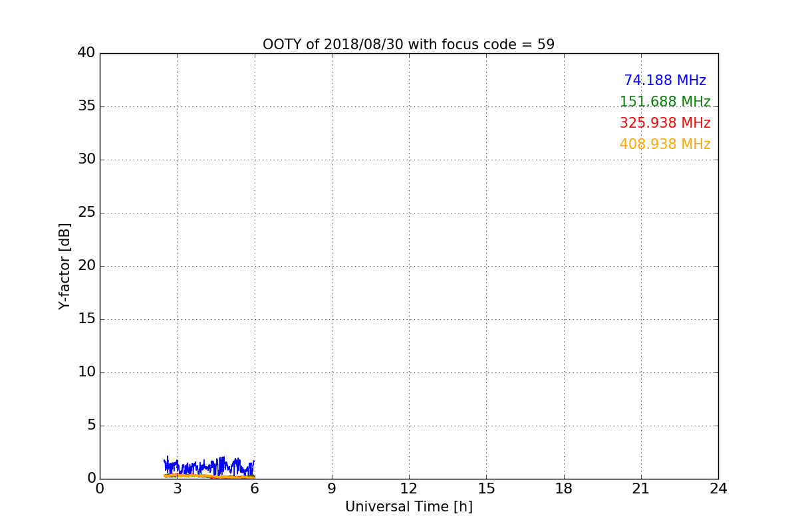Click the x-axis tick label 3
The height and width of the screenshot is (532, 798).
point(177,489)
